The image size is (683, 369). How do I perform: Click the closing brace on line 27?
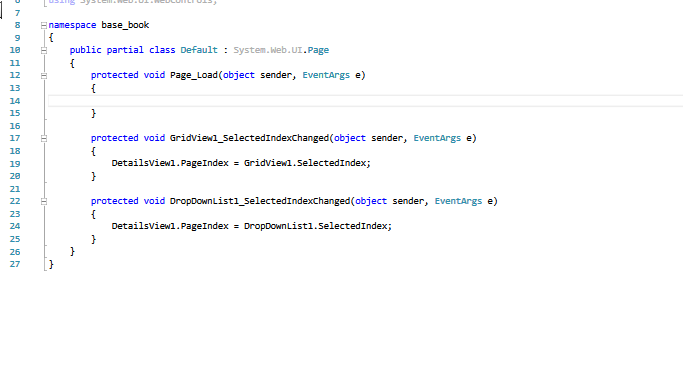pos(51,264)
